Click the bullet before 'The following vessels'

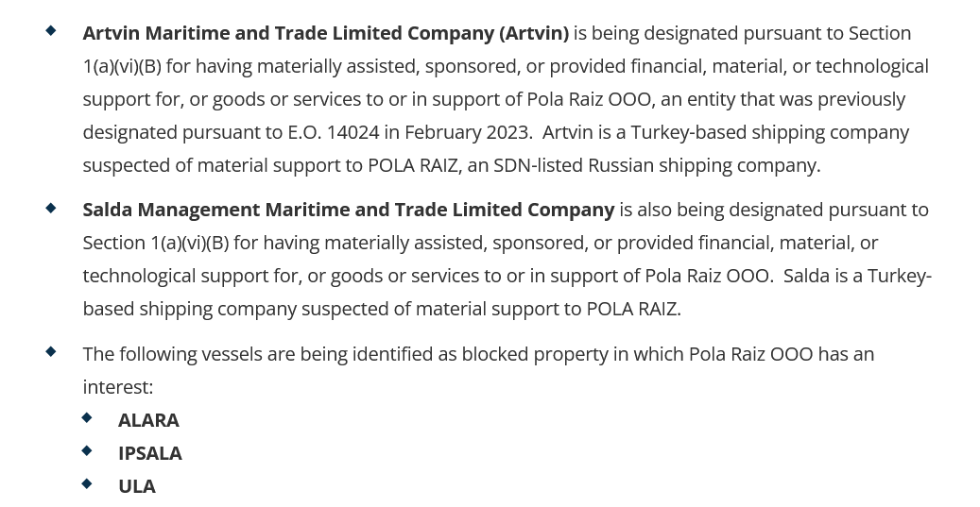tap(51, 351)
